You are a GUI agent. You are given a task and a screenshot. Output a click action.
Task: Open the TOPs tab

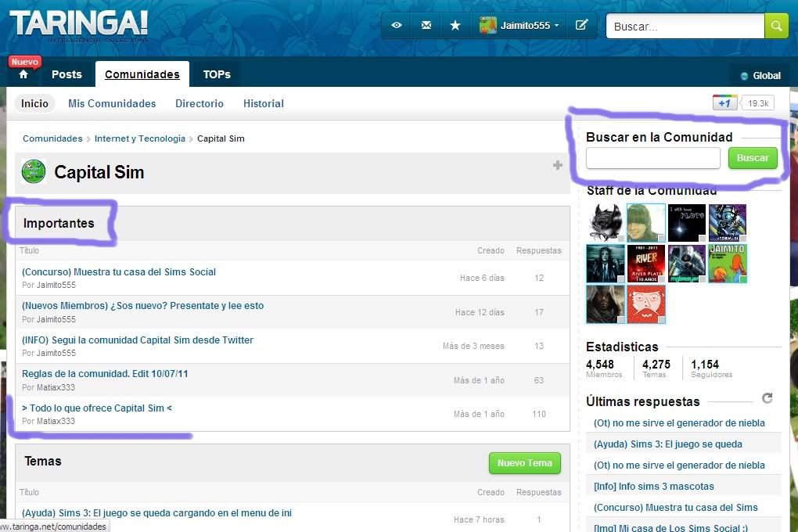click(217, 74)
